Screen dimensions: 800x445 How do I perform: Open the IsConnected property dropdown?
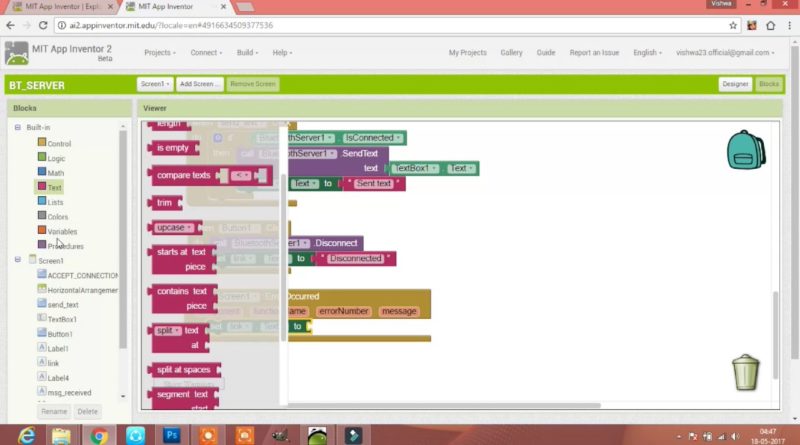tap(372, 138)
